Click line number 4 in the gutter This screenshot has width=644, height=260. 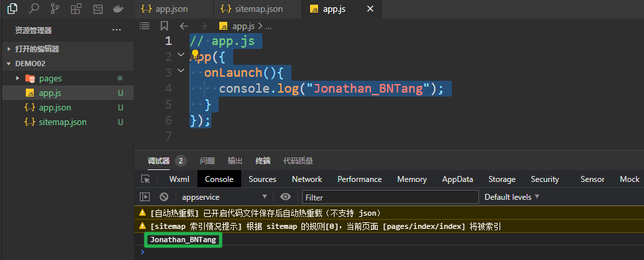168,88
